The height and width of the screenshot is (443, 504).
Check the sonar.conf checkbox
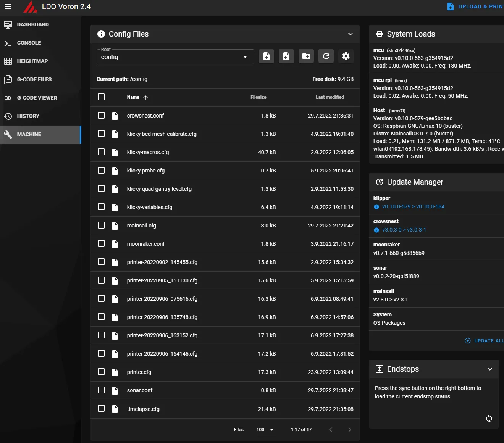point(101,390)
